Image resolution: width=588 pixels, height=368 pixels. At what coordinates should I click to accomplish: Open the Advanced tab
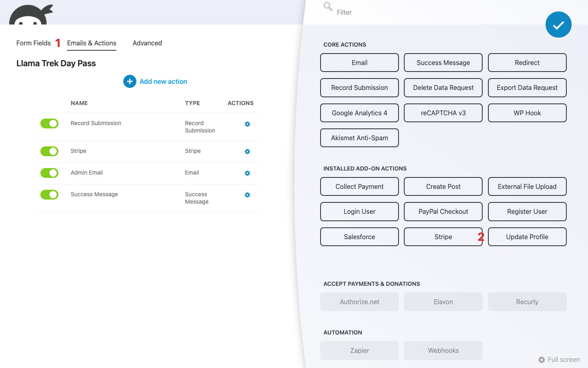coord(147,43)
